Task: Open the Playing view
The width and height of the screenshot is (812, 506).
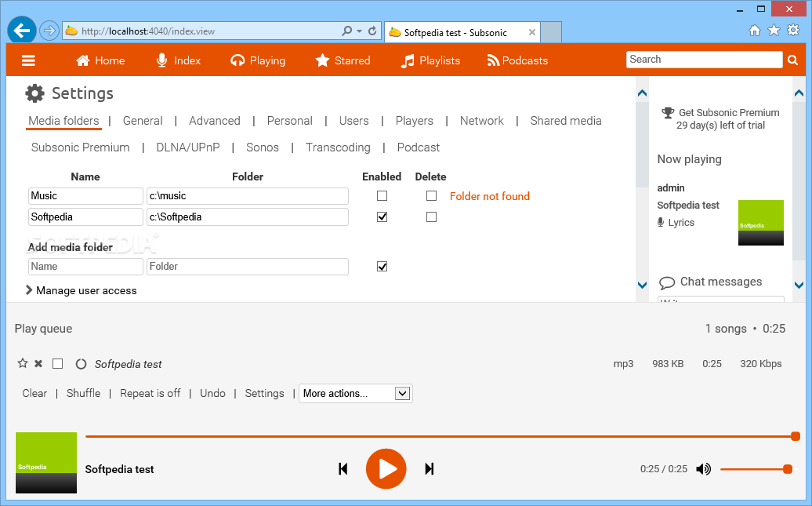Action: tap(258, 60)
